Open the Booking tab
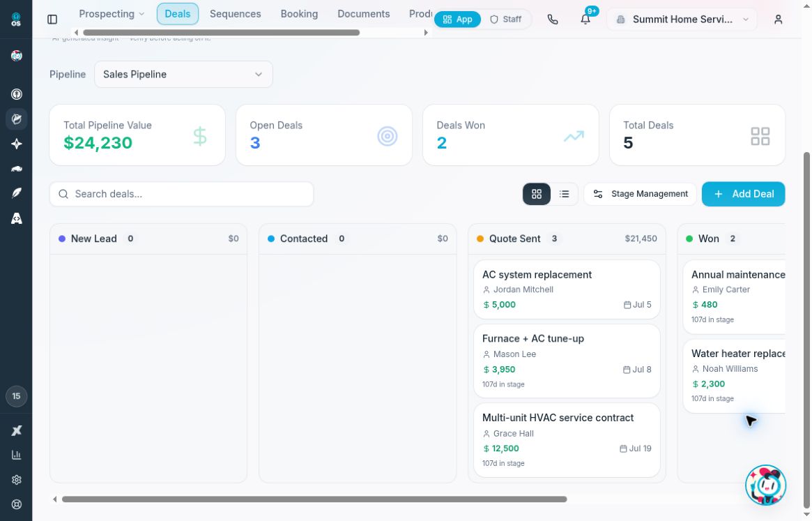This screenshot has height=521, width=812. (299, 14)
